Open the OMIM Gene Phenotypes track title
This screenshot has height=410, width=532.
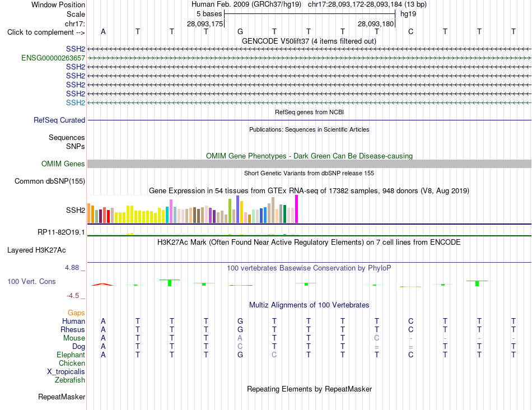tap(309, 156)
